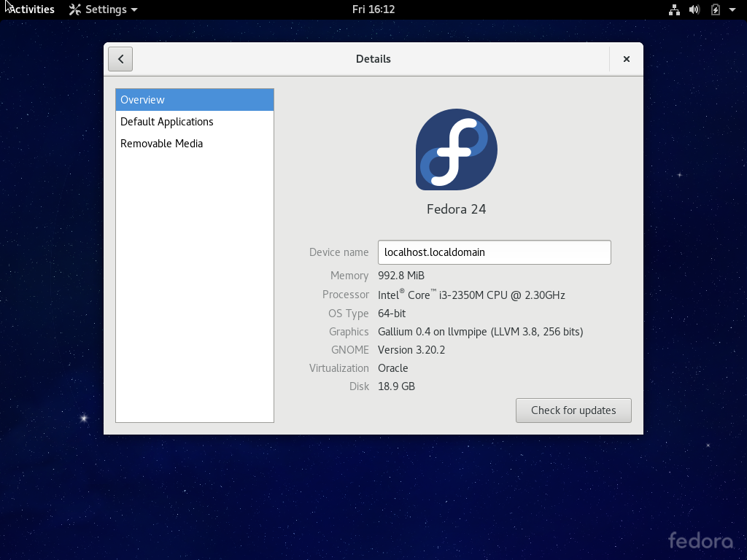The image size is (747, 560).
Task: Click the battery status icon
Action: tap(715, 9)
